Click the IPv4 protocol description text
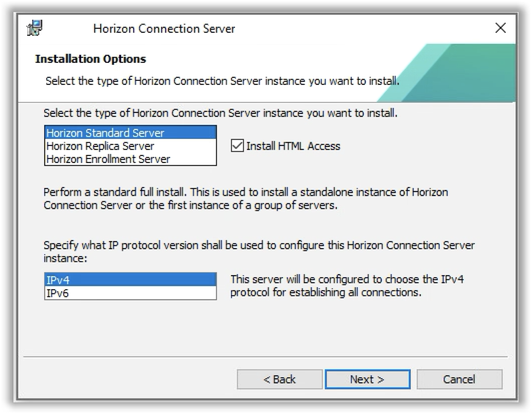 [347, 286]
